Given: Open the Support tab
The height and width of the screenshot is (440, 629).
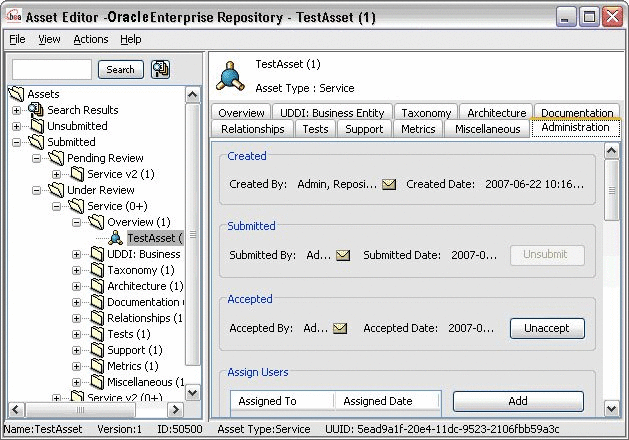Looking at the screenshot, I should [364, 129].
